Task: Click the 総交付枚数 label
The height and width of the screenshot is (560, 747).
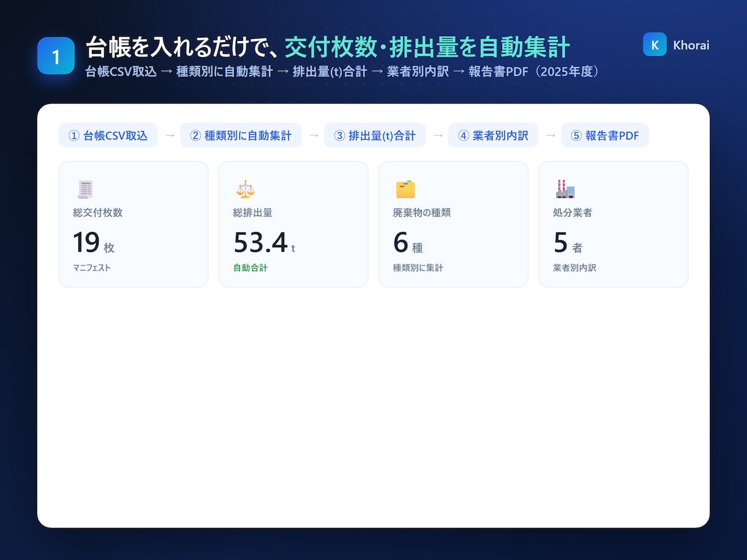Action: (98, 213)
